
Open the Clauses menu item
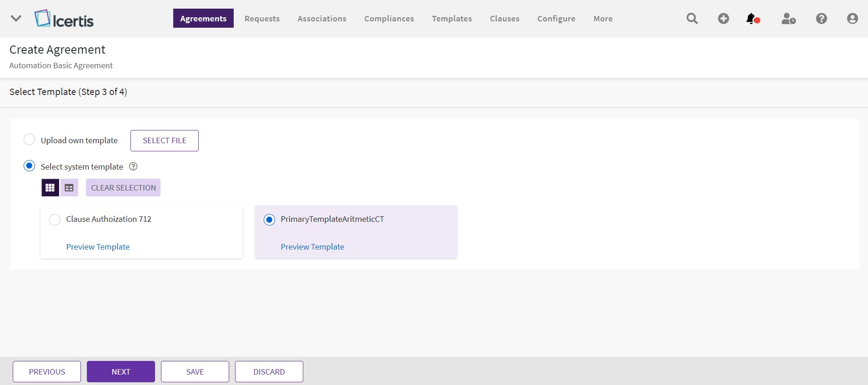(x=504, y=19)
